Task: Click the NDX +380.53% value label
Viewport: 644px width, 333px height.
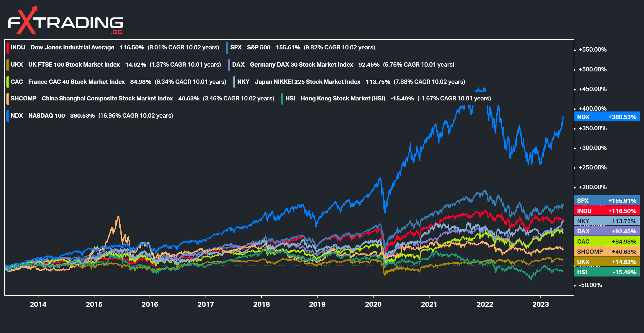Action: coord(607,117)
